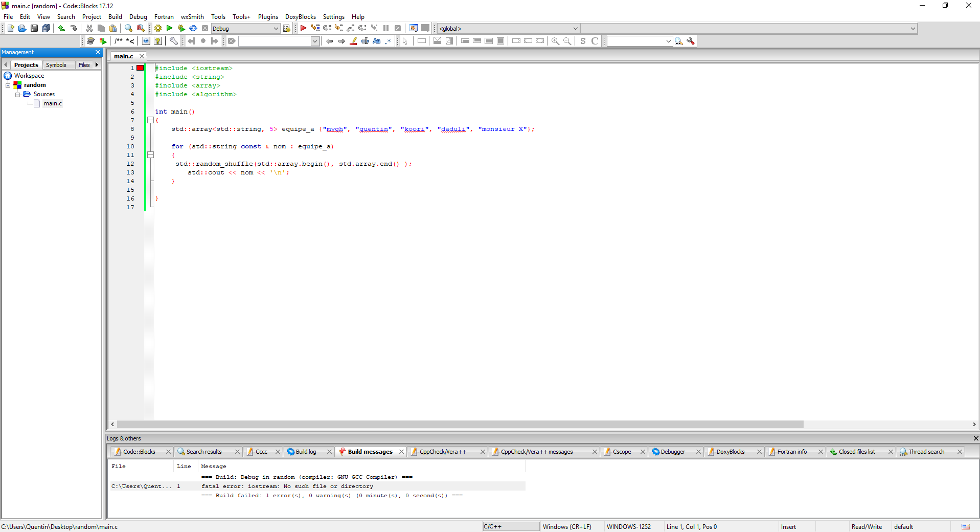This screenshot has height=532, width=980.
Task: Click the Save file floppy disk icon
Action: pos(34,29)
